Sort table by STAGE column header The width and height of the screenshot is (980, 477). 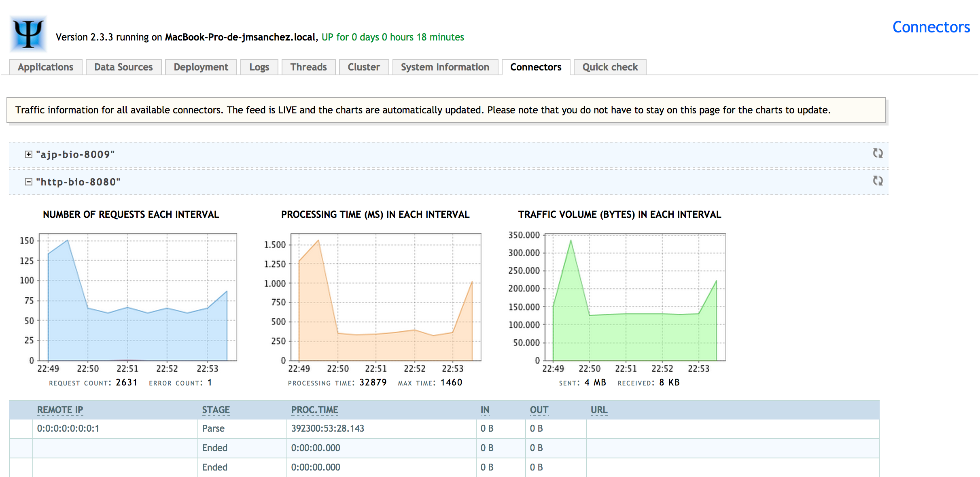[x=216, y=410]
